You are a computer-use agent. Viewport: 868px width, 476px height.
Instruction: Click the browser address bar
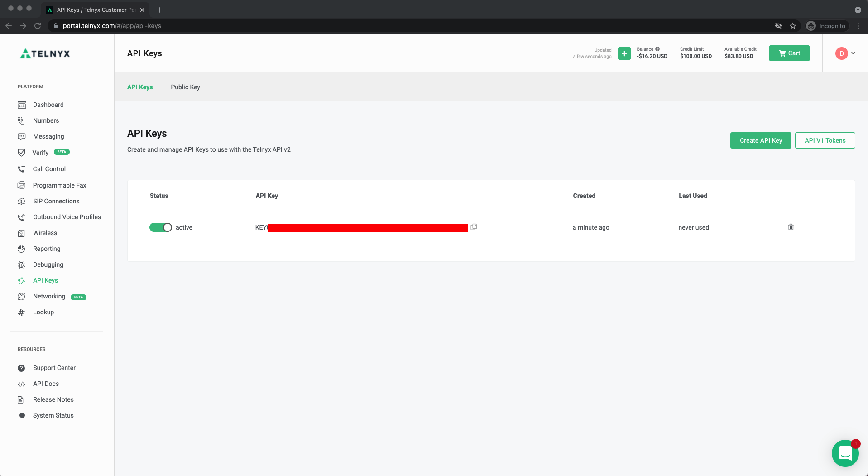coord(408,26)
